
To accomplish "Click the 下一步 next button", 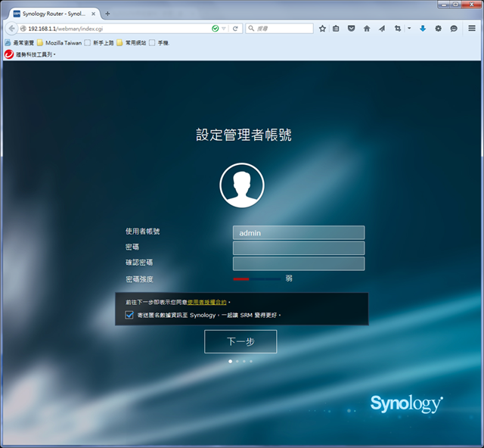I will click(x=240, y=341).
